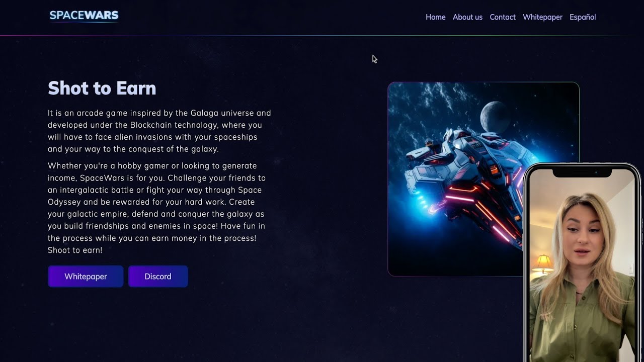This screenshot has height=362, width=644.
Task: Select the Shot to Earn heading
Action: point(102,88)
